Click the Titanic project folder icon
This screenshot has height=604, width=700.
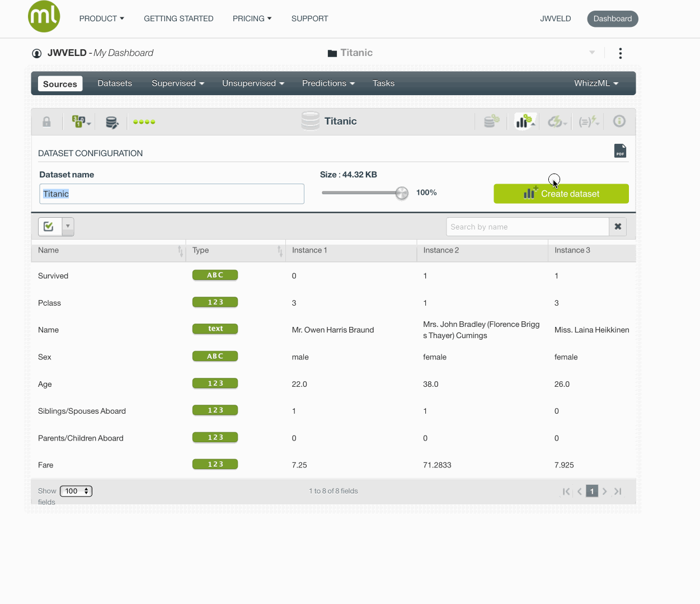click(x=332, y=53)
